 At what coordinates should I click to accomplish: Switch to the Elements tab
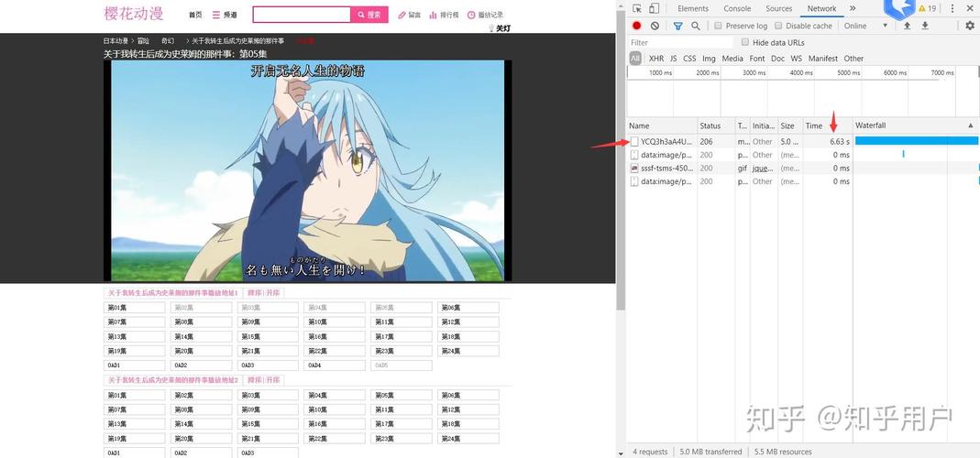click(x=693, y=8)
